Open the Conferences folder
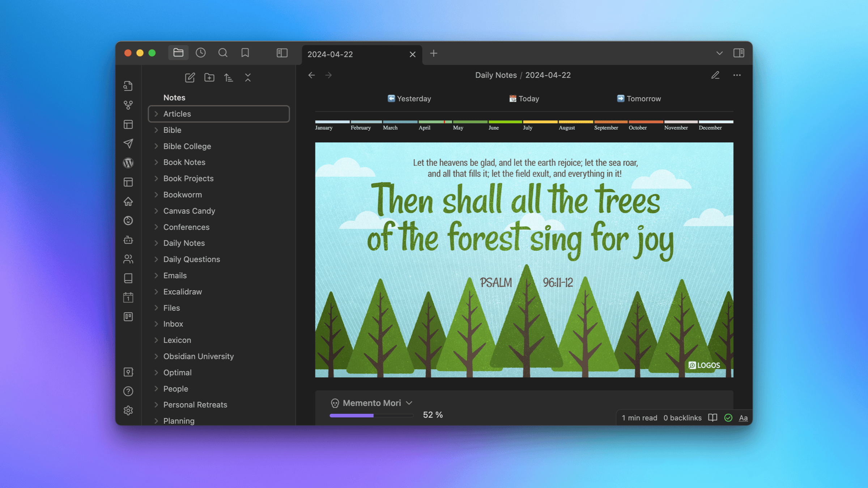Viewport: 868px width, 488px height. tap(219, 227)
